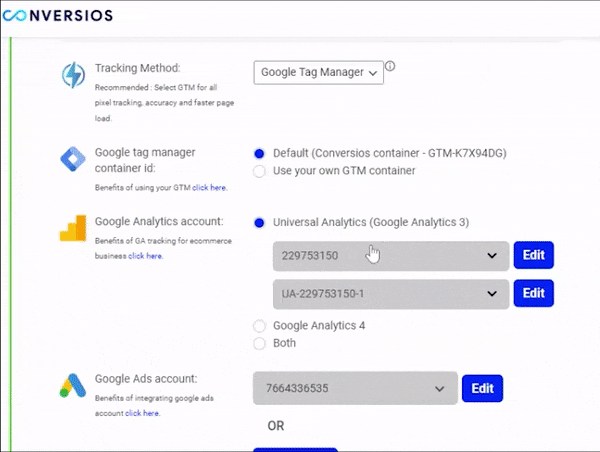Image resolution: width=600 pixels, height=452 pixels.
Task: Click the info icon beside tracking method dropdown
Action: click(x=390, y=66)
